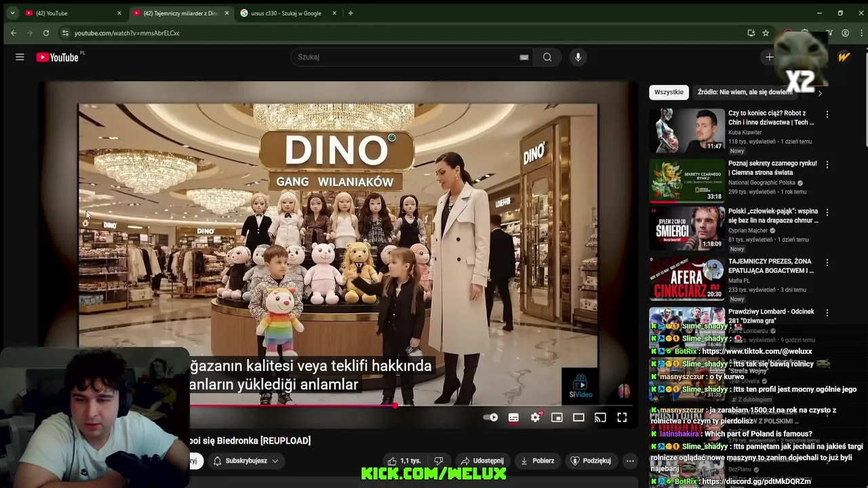Open TAJEMNICZY PREZES, ŻONA video title

coord(771,266)
